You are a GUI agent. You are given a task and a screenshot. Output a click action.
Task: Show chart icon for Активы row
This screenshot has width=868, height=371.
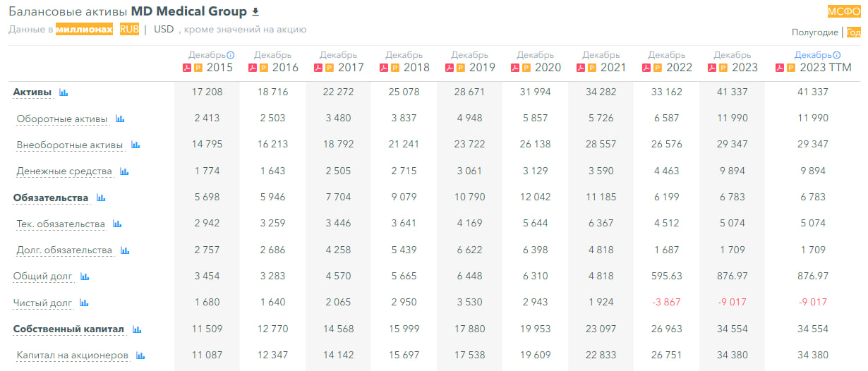(64, 92)
